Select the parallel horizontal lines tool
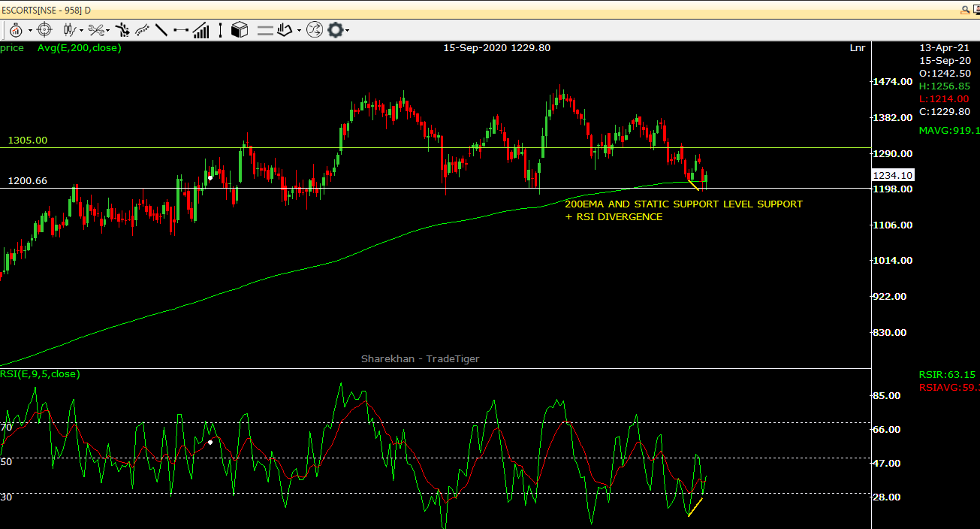This screenshot has width=980, height=529. click(x=265, y=31)
